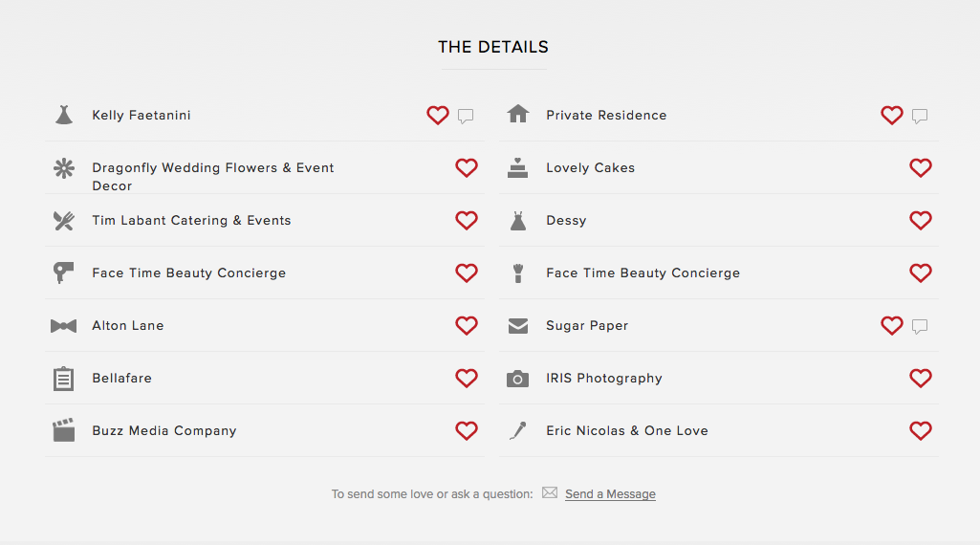Open the Sugar Paper vendor name
Image resolution: width=980 pixels, height=545 pixels.
coord(587,326)
